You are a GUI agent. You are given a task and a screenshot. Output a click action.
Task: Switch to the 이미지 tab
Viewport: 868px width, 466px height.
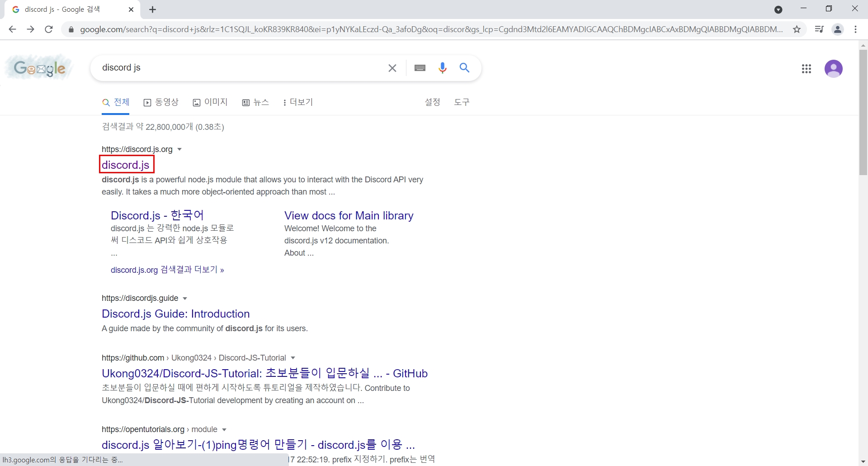click(210, 102)
